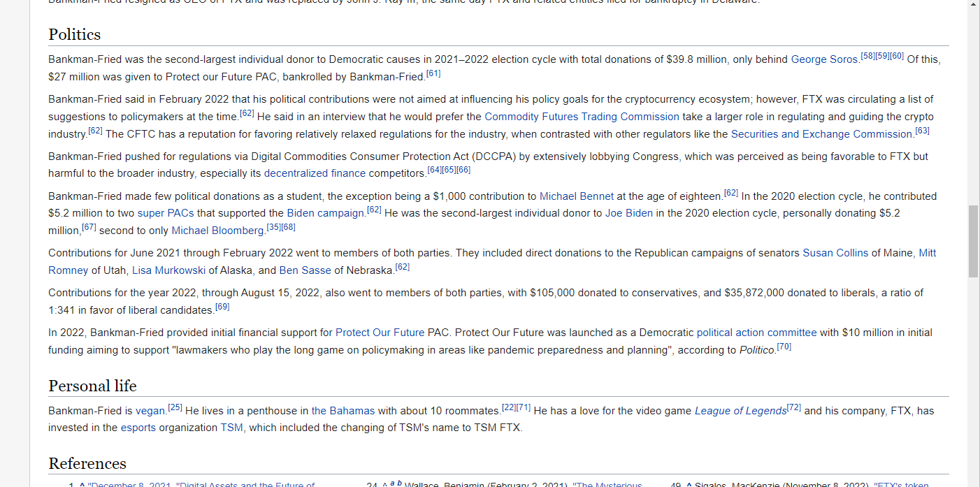Open citation 25 after vegan
The image size is (980, 487).
click(175, 407)
